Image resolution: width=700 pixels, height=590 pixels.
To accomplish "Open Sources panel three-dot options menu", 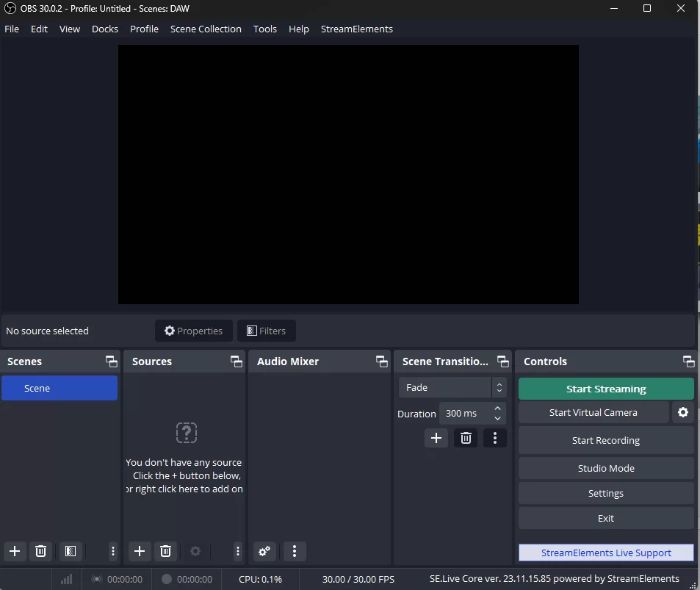I will (x=238, y=551).
